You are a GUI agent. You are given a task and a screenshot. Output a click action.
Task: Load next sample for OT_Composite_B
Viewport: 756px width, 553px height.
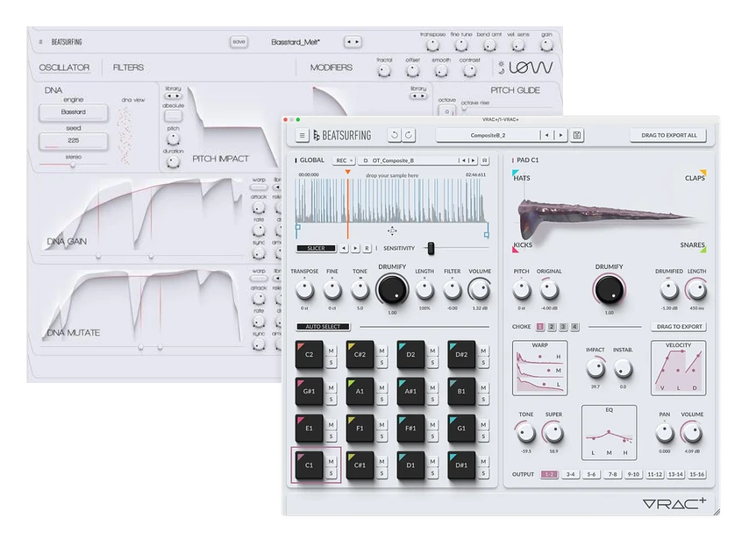tap(473, 160)
